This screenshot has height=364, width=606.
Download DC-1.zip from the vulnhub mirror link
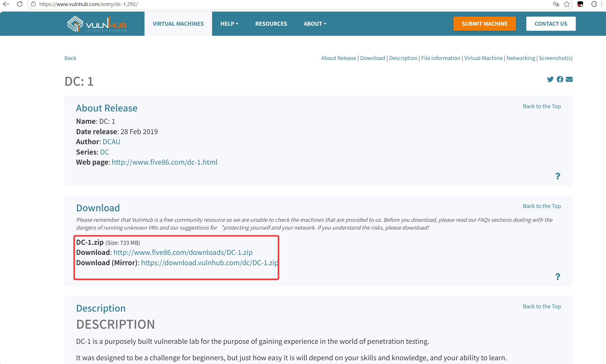[x=209, y=263]
